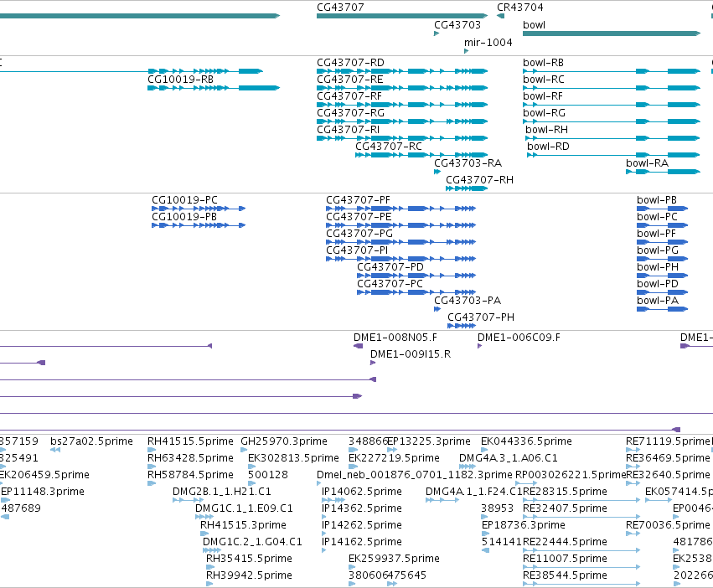Click protein CG10019-PB
The image size is (713, 588).
pyautogui.click(x=199, y=225)
